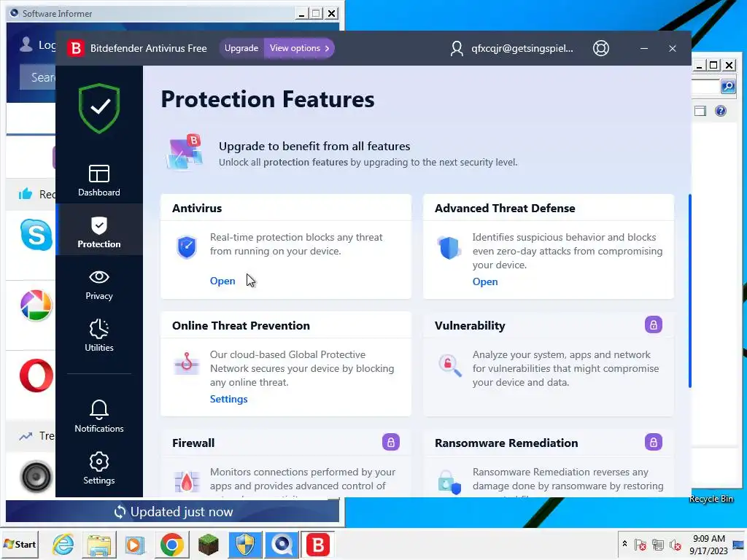The image size is (747, 560).
Task: Click the Ransomware Remediation lock badge
Action: [653, 443]
